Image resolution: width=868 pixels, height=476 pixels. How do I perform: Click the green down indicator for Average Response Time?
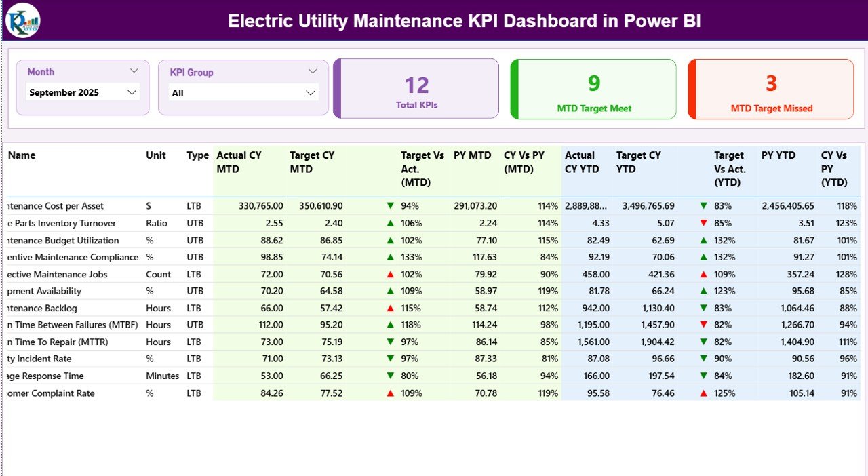pos(390,375)
